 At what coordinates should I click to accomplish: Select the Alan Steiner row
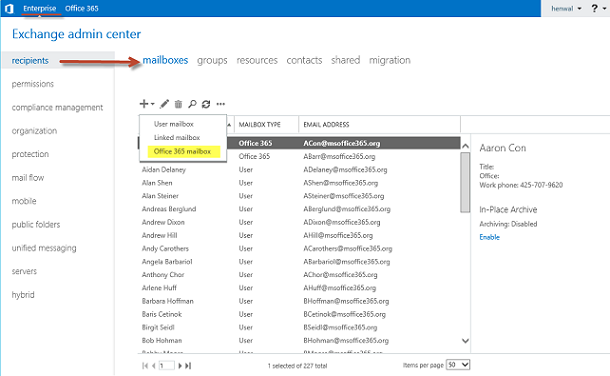pyautogui.click(x=299, y=196)
